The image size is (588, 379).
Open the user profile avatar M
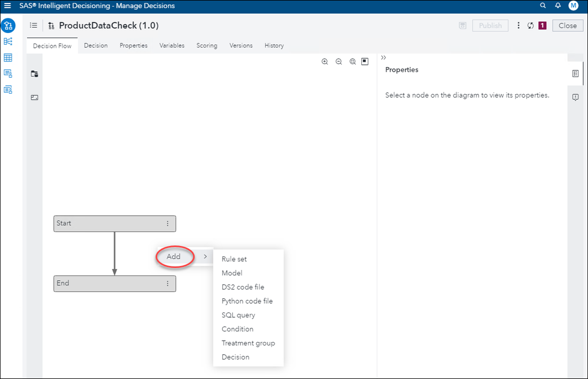pyautogui.click(x=573, y=5)
